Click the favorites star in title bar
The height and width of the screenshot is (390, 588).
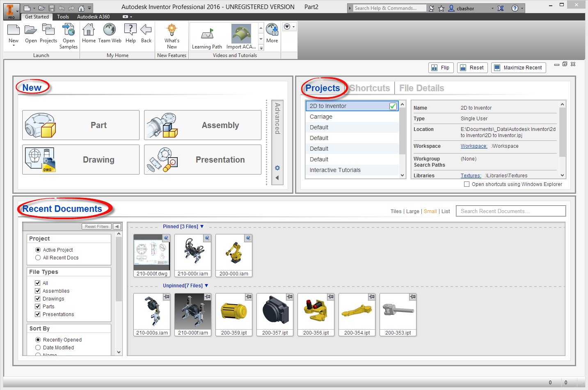pos(441,8)
